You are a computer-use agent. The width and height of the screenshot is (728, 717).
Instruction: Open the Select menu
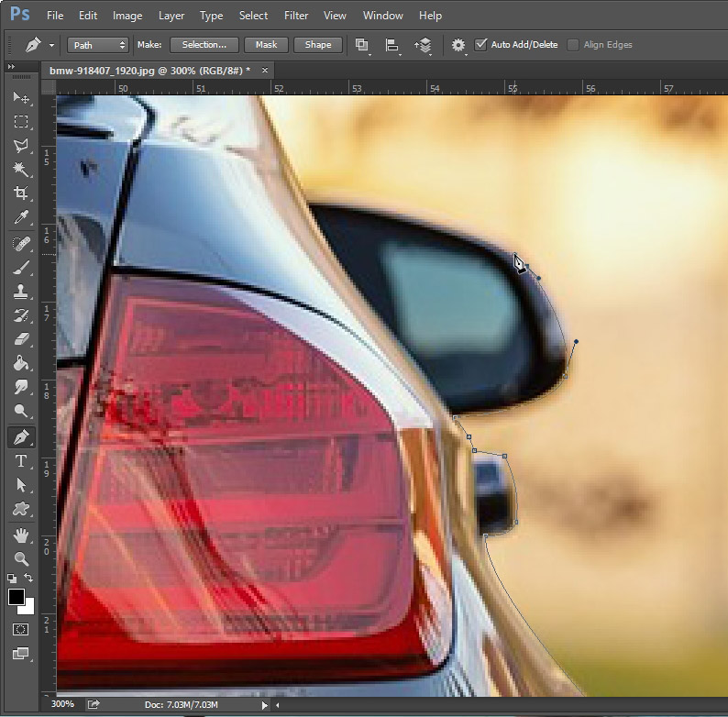(253, 16)
